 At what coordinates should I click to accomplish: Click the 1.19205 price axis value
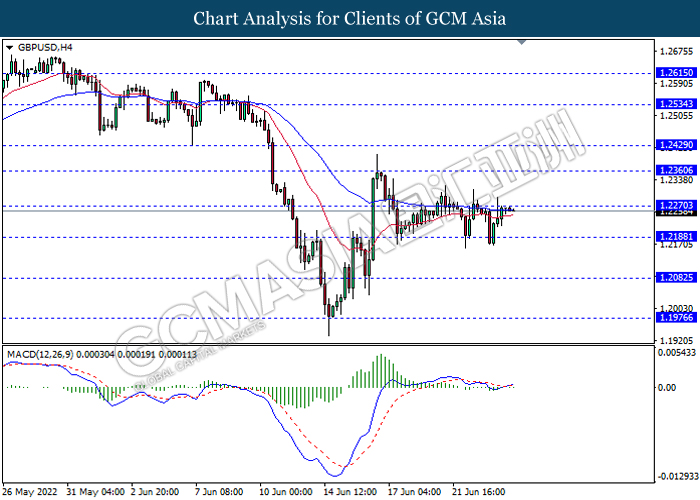(x=677, y=340)
